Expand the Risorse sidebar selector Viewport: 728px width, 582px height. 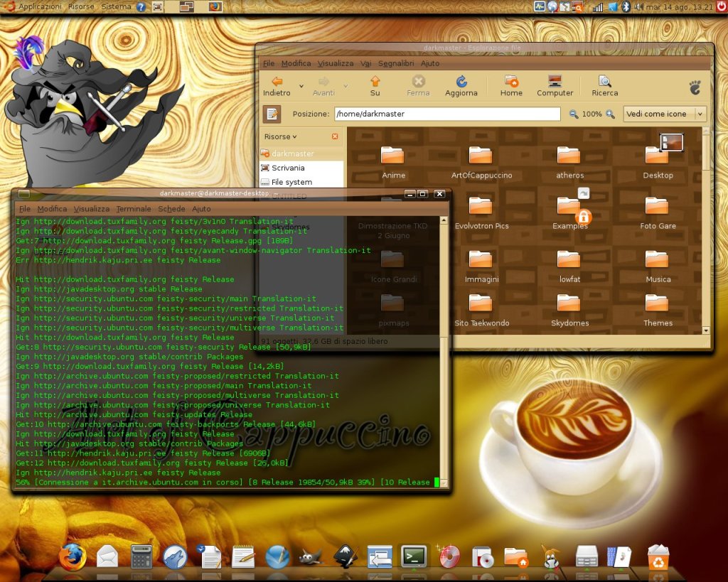[x=280, y=136]
